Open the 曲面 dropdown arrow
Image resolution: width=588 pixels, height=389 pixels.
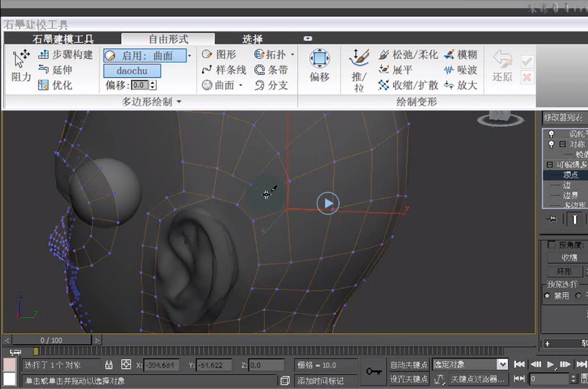[241, 85]
